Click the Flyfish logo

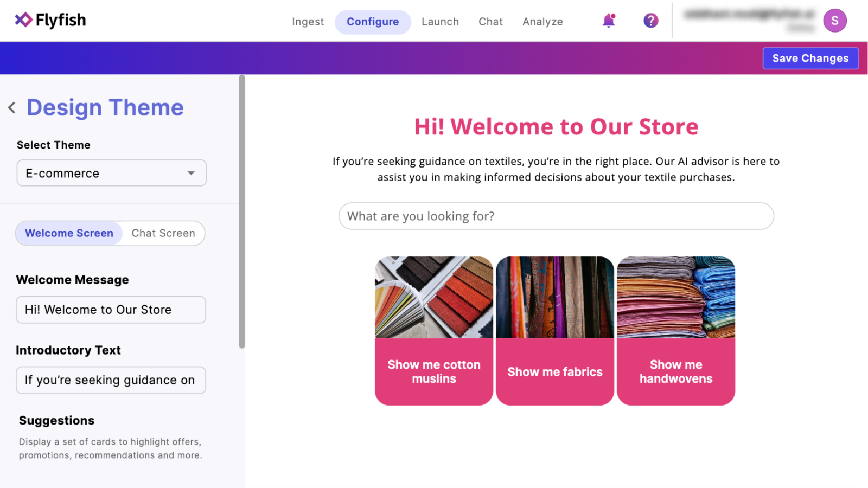pos(50,20)
